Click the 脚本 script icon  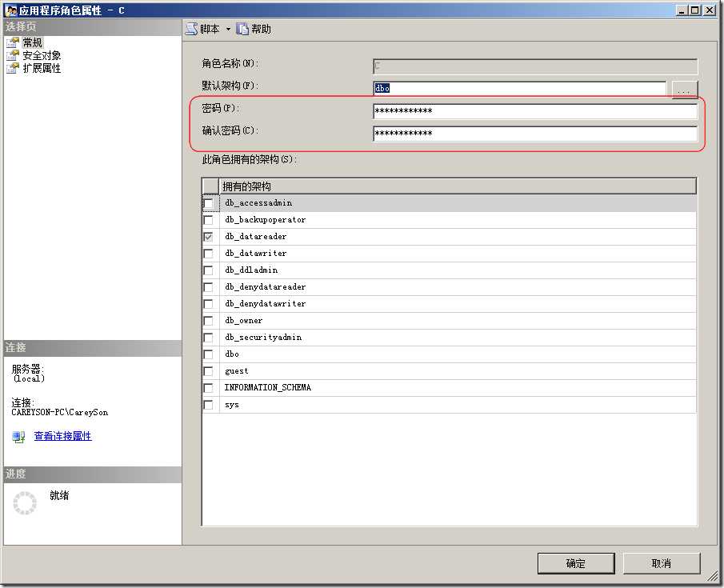pyautogui.click(x=191, y=29)
